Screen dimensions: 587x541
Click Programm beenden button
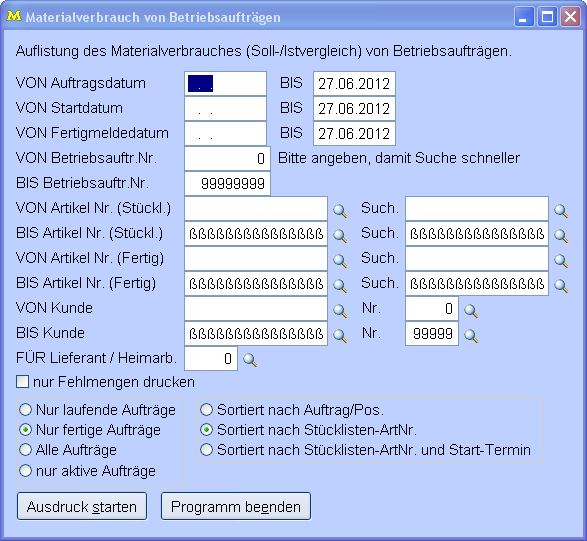click(236, 507)
